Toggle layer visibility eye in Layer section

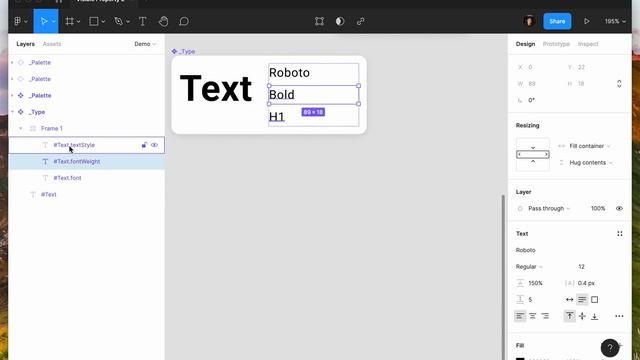619,208
